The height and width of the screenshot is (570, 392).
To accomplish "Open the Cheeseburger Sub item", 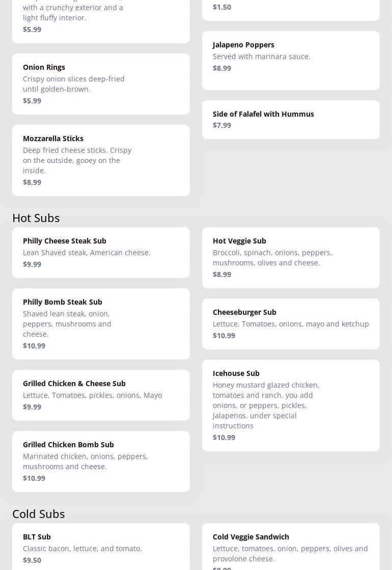I will (291, 323).
